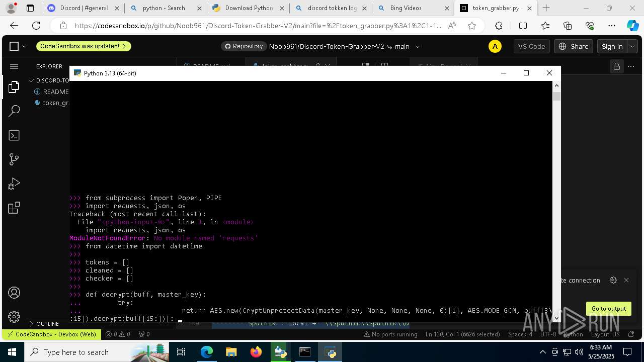Click the 'UTF-8' encoding indicator
This screenshot has width=644, height=362.
point(549,334)
